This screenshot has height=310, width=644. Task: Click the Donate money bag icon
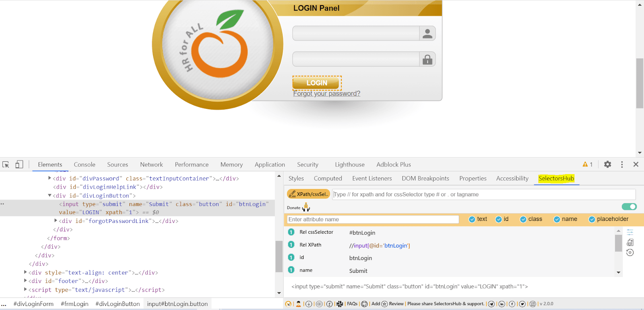coord(306,207)
